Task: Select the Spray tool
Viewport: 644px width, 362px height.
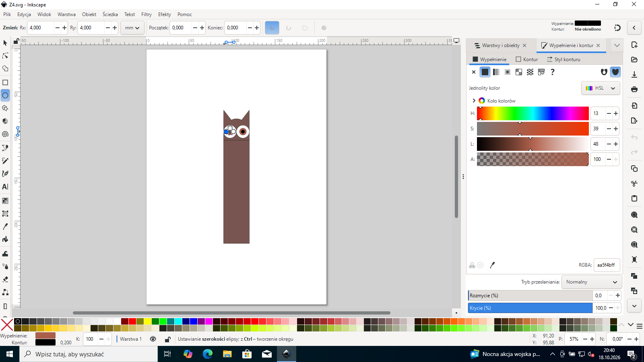Action: 5,266
